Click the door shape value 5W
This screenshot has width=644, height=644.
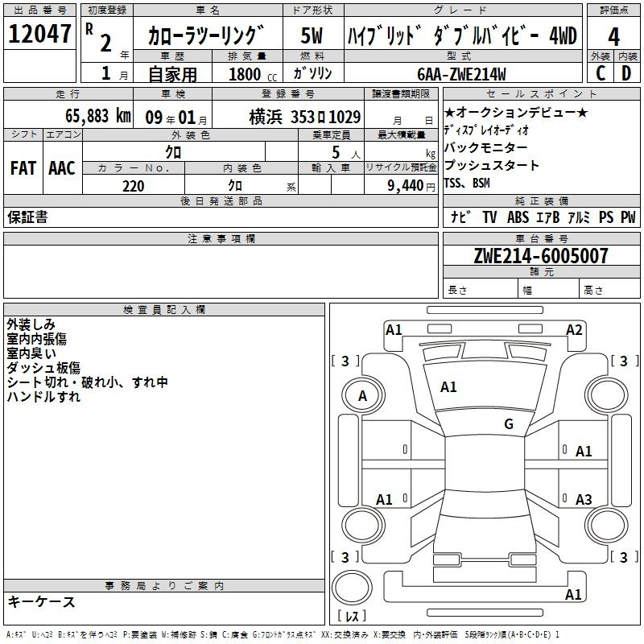(x=312, y=35)
